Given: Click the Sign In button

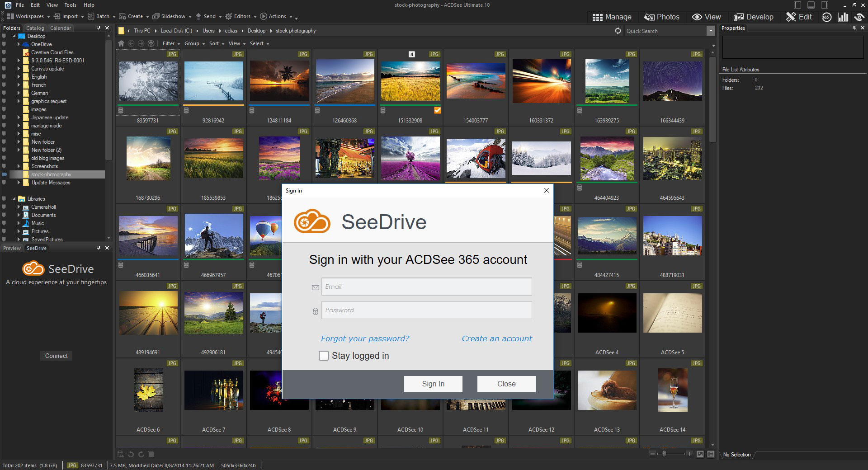Looking at the screenshot, I should click(433, 384).
